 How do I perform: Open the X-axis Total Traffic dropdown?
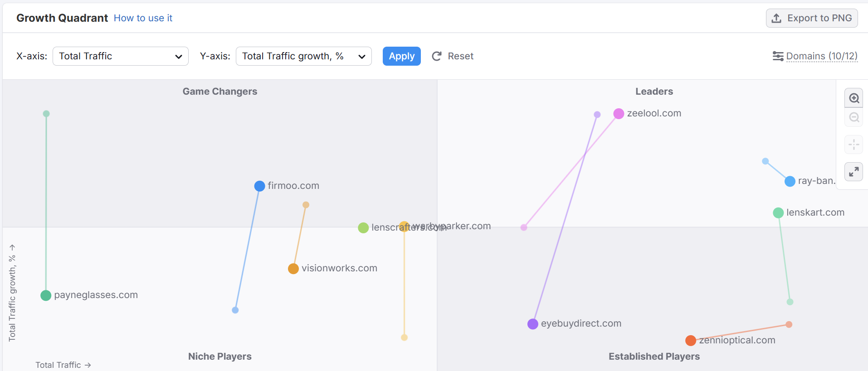coord(121,56)
